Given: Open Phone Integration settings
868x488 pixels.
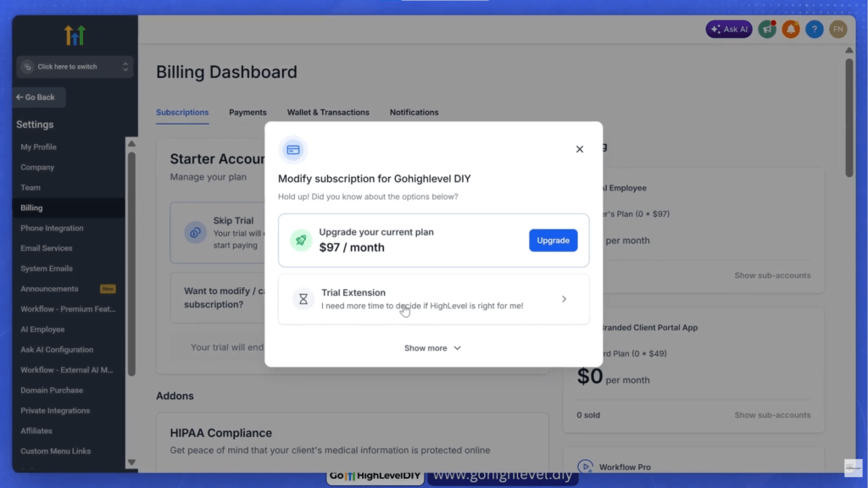Looking at the screenshot, I should point(52,228).
